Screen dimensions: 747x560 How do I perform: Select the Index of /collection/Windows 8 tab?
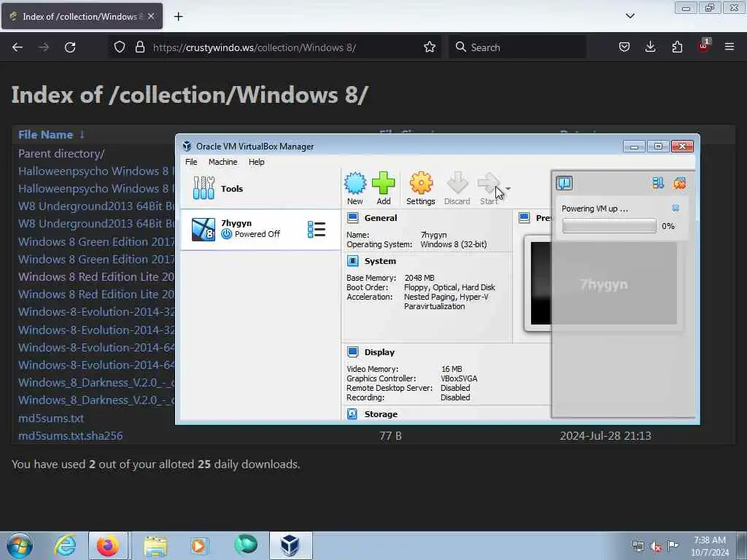(82, 16)
